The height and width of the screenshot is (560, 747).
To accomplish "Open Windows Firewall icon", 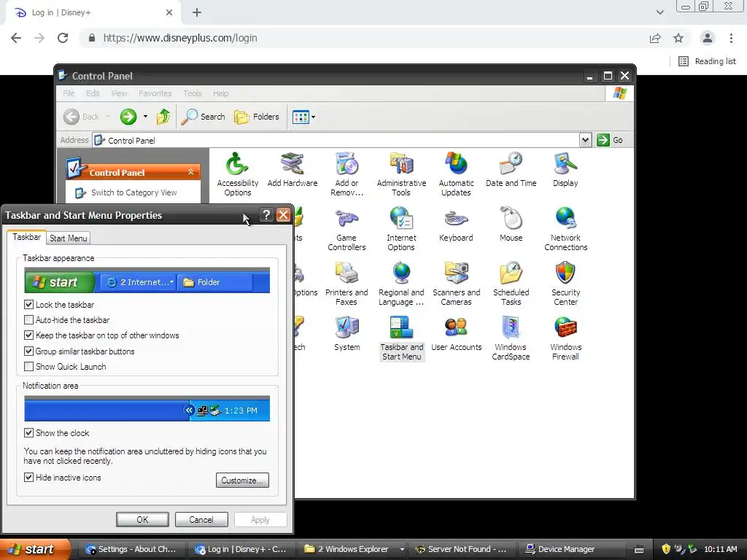I will click(x=565, y=338).
